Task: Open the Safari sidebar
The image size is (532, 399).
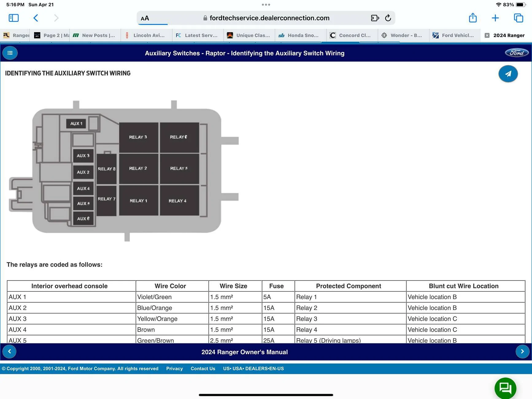Action: coord(13,18)
